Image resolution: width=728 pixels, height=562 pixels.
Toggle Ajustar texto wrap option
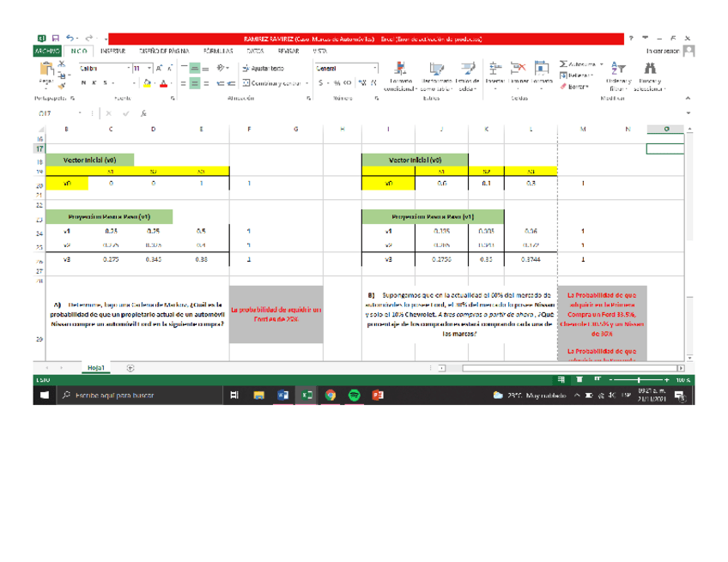coord(264,69)
